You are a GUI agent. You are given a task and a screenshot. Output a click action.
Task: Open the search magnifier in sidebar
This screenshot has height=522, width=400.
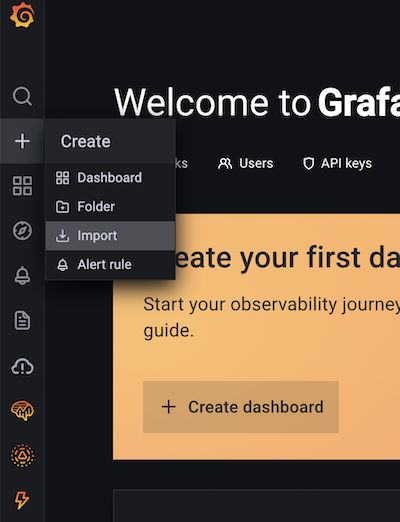[22, 96]
